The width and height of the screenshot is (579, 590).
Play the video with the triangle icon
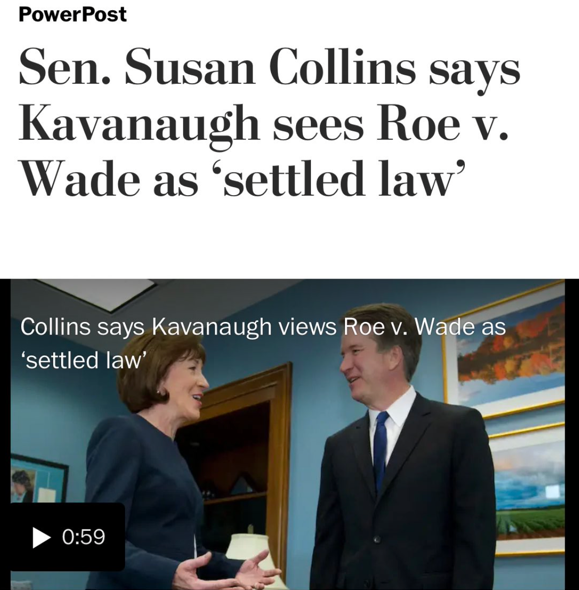[x=41, y=537]
